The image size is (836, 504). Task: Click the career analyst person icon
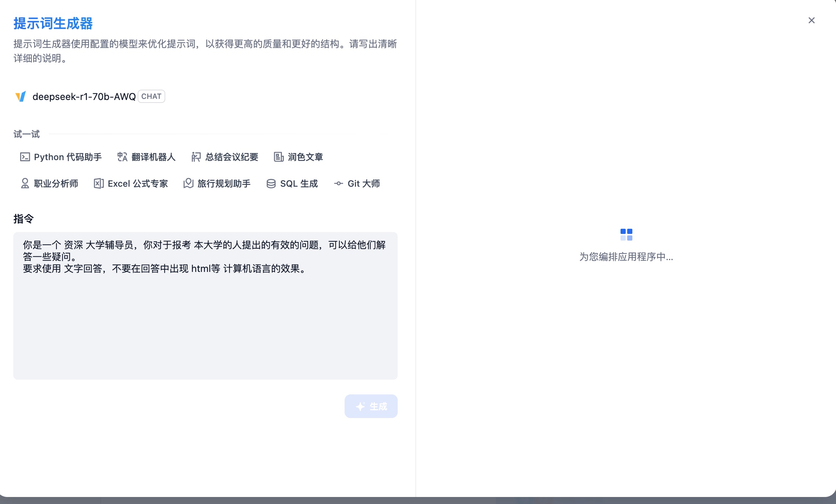[25, 184]
